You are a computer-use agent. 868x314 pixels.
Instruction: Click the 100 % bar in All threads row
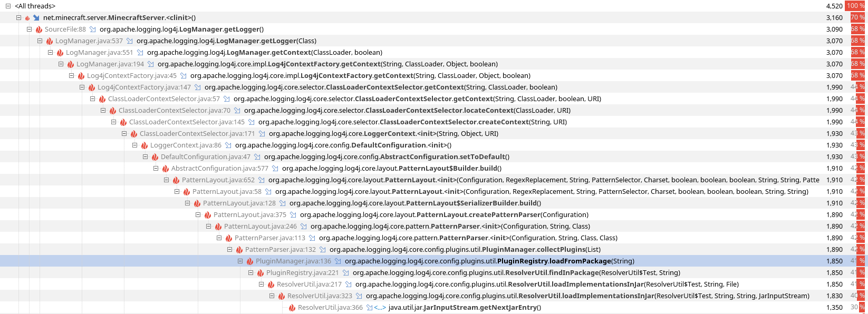pos(855,6)
